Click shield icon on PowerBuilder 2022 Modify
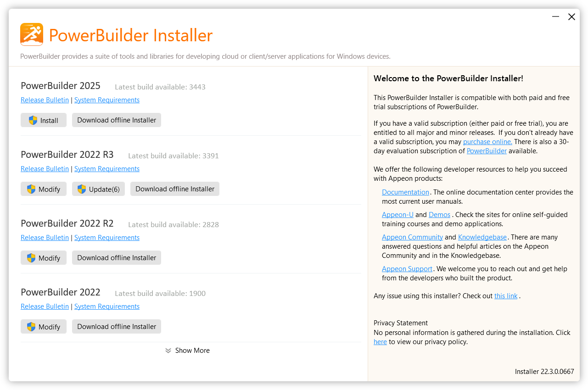 tap(31, 327)
